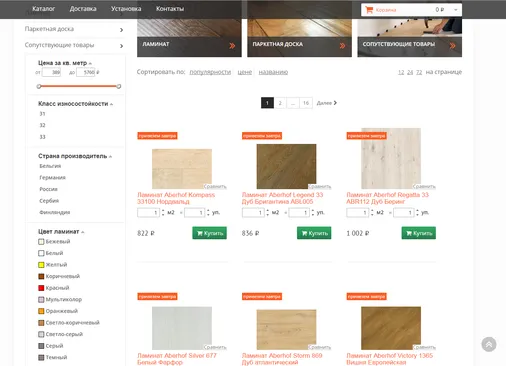Open the Каталог menu
The width and height of the screenshot is (506, 366).
tap(43, 9)
